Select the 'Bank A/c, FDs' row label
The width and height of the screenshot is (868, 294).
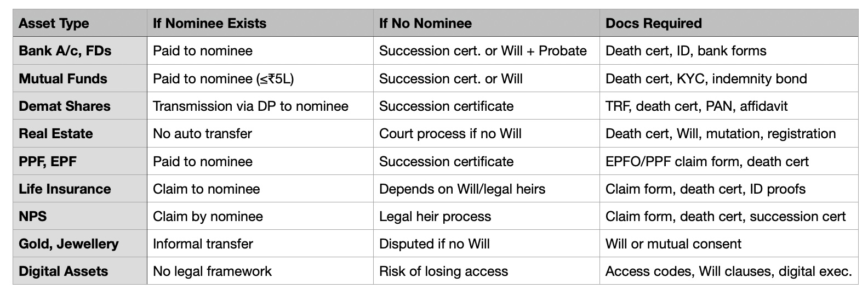(x=80, y=51)
